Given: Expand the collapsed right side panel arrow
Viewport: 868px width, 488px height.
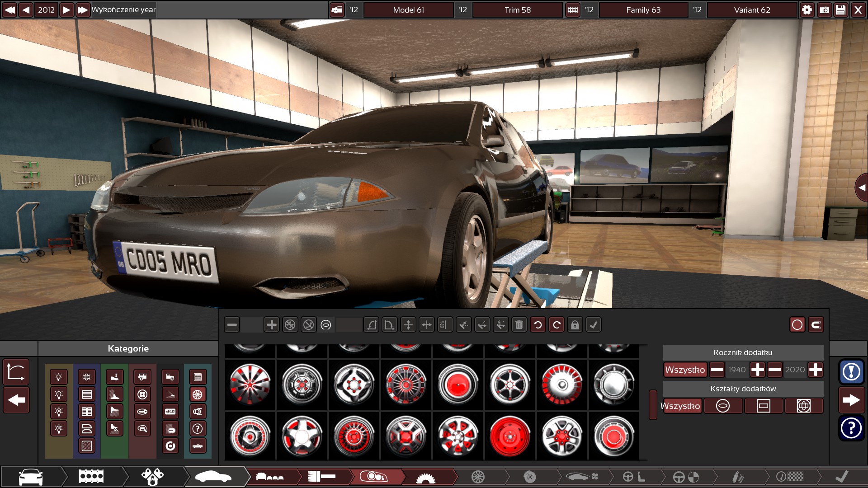Looking at the screenshot, I should pos(861,188).
